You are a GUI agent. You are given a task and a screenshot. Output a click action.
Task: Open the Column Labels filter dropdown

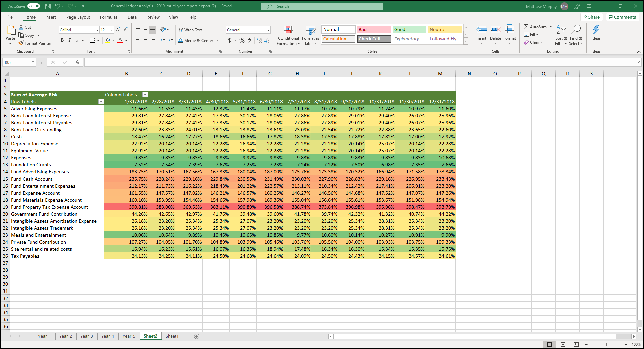(x=145, y=94)
